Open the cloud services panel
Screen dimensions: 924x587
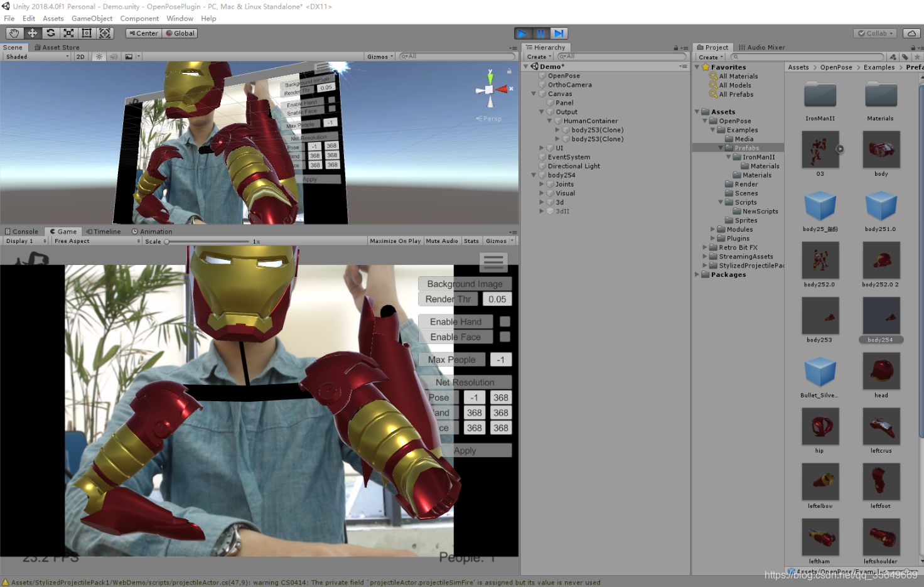click(x=911, y=33)
